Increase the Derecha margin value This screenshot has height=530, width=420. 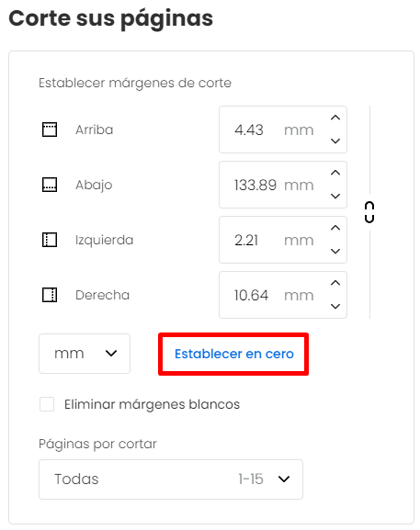(335, 283)
